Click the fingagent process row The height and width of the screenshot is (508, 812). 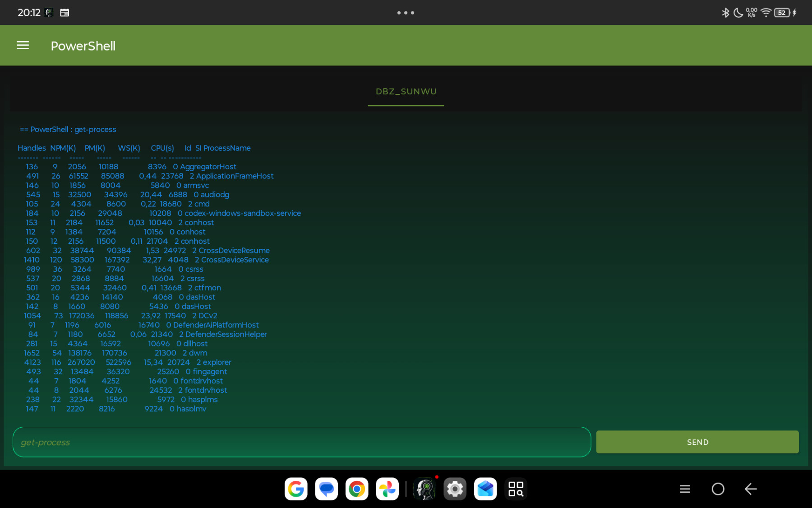tap(126, 372)
